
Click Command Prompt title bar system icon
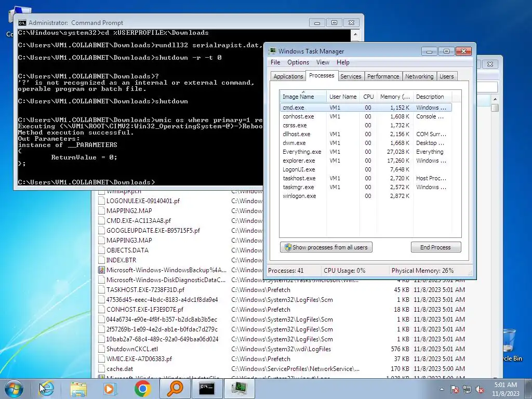point(22,23)
